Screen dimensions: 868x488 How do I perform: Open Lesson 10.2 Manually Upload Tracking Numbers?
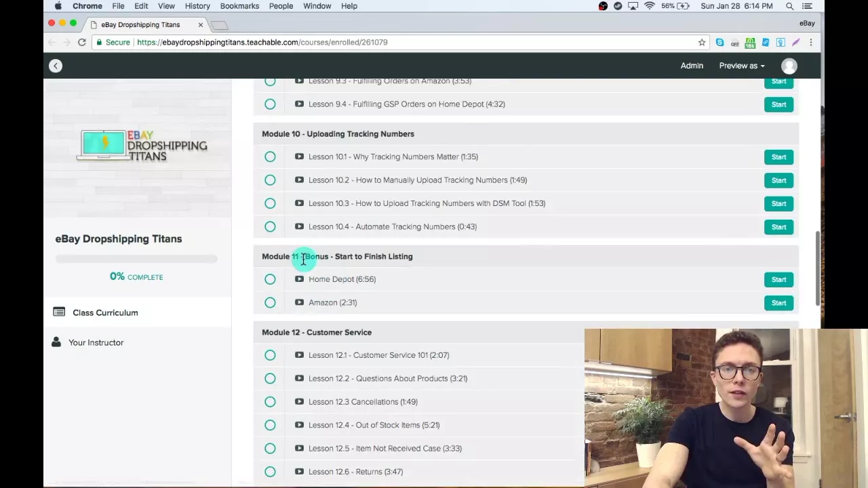click(418, 180)
